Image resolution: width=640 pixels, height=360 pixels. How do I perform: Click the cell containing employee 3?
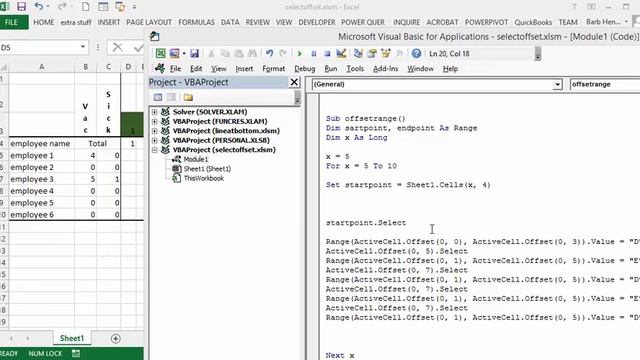(41, 179)
